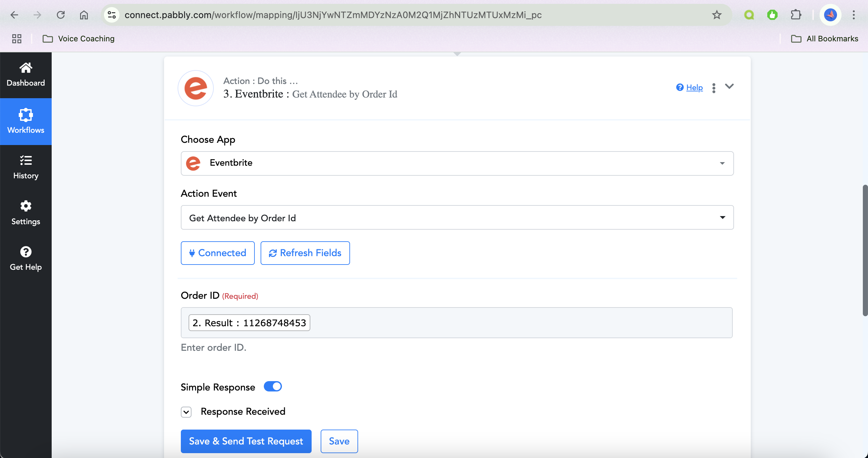Open the Choose App dropdown

pyautogui.click(x=457, y=163)
